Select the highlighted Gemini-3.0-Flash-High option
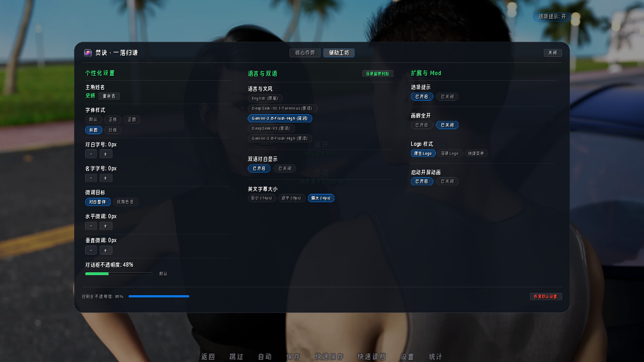 click(279, 118)
